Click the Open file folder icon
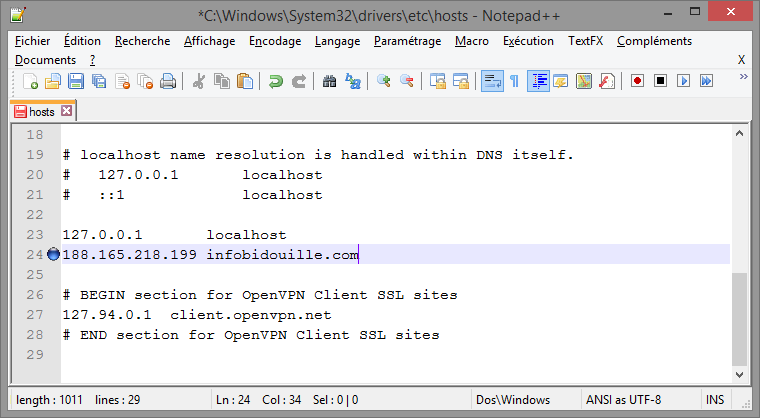 (x=53, y=81)
